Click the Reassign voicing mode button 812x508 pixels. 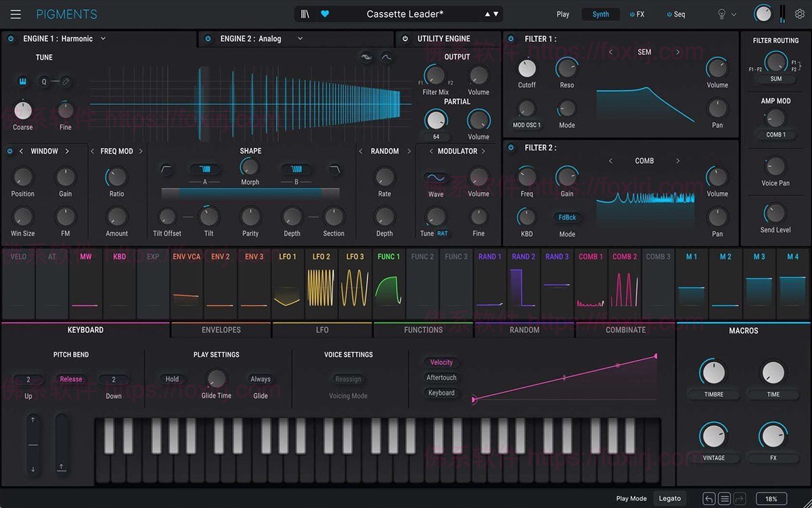click(x=348, y=379)
